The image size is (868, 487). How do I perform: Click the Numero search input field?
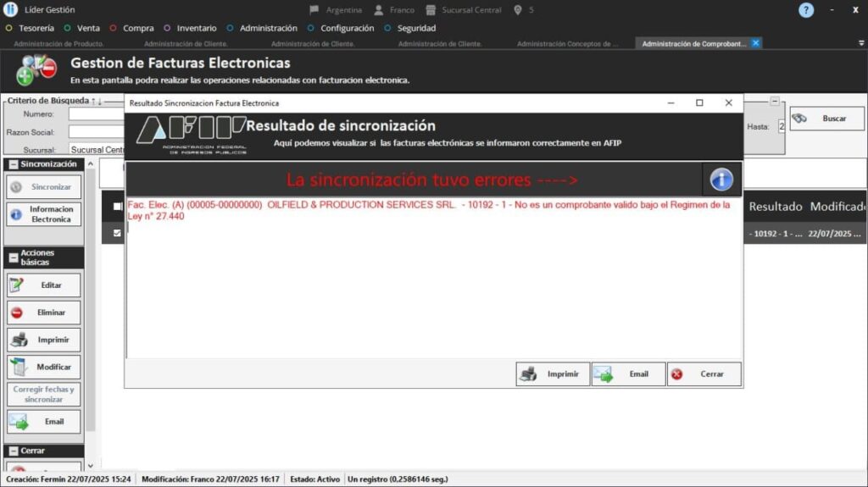(x=95, y=114)
